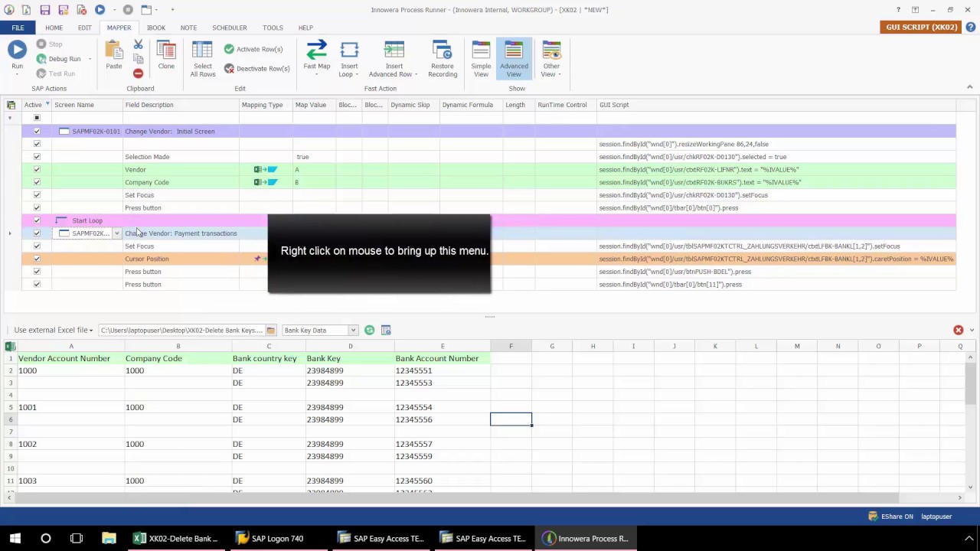Click the Clone icon
Screen dimensions: 980x551
[x=166, y=51]
